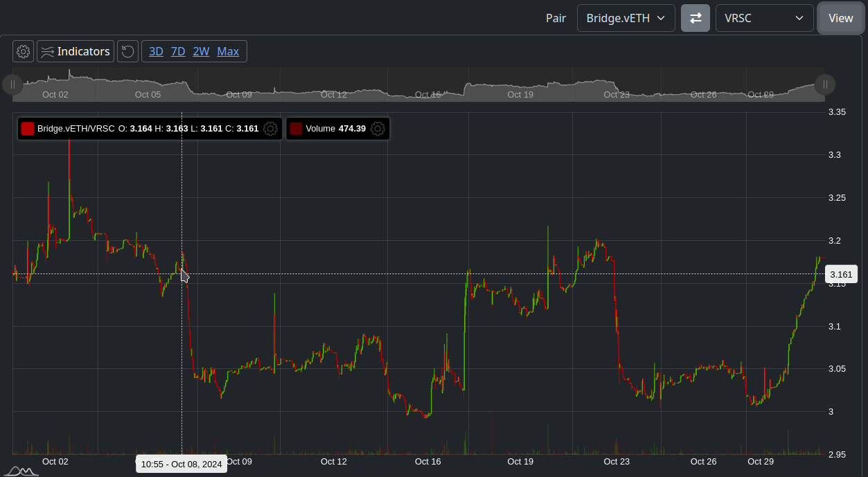Click the View button
868x477 pixels.
pos(840,18)
